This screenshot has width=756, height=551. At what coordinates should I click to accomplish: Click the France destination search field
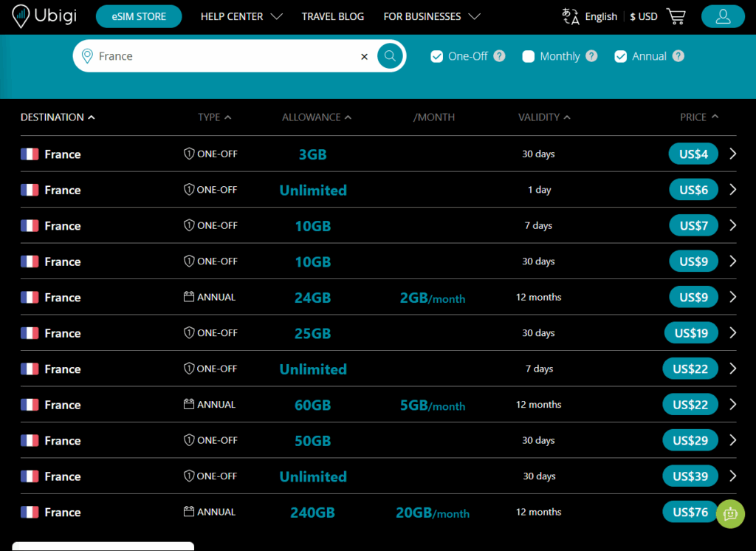pyautogui.click(x=221, y=56)
